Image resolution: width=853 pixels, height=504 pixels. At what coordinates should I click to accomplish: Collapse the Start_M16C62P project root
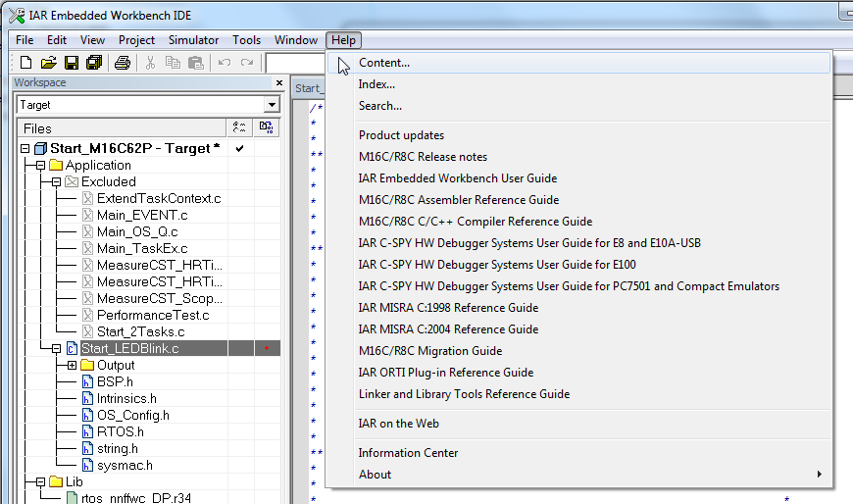click(25, 149)
